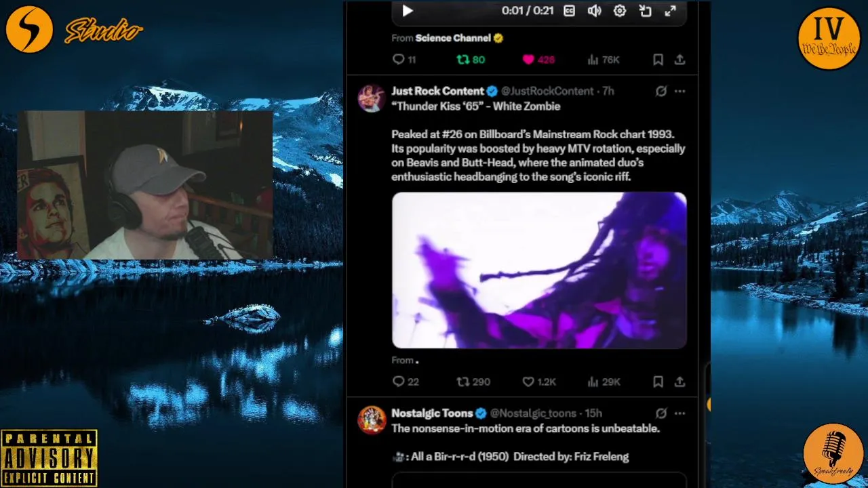
Task: Open Just Rock Content profile avatar
Action: point(371,98)
